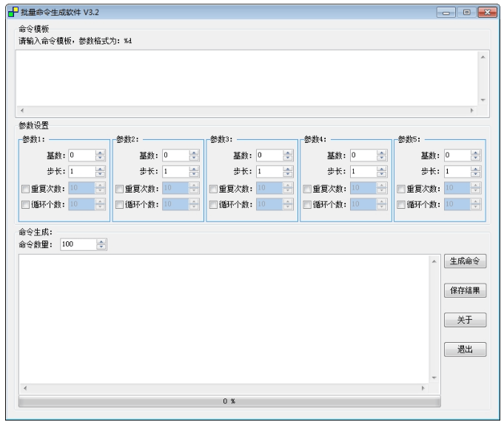The width and height of the screenshot is (504, 425).
Task: Enable 循环个数 checkbox in 参数2
Action: [x=119, y=204]
